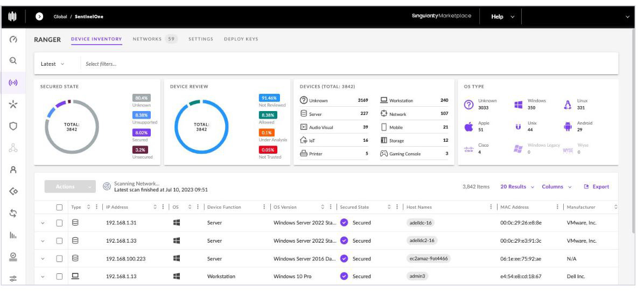Click the Windows OS type icon
Image resolution: width=644 pixels, height=296 pixels.
[x=519, y=105]
